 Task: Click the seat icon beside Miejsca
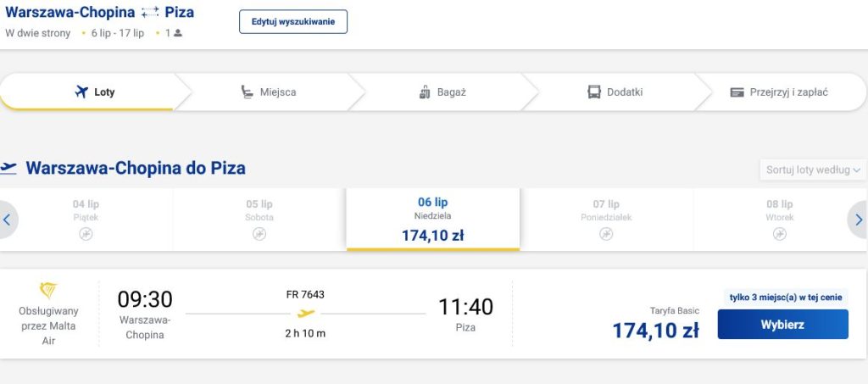tap(247, 92)
